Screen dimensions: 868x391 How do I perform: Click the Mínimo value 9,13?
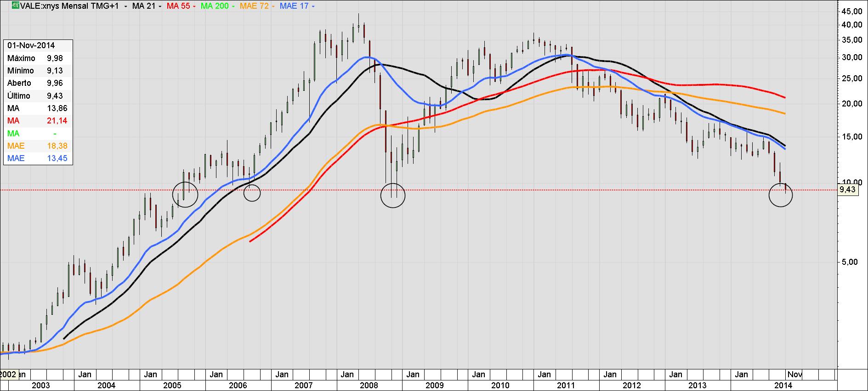pyautogui.click(x=55, y=71)
